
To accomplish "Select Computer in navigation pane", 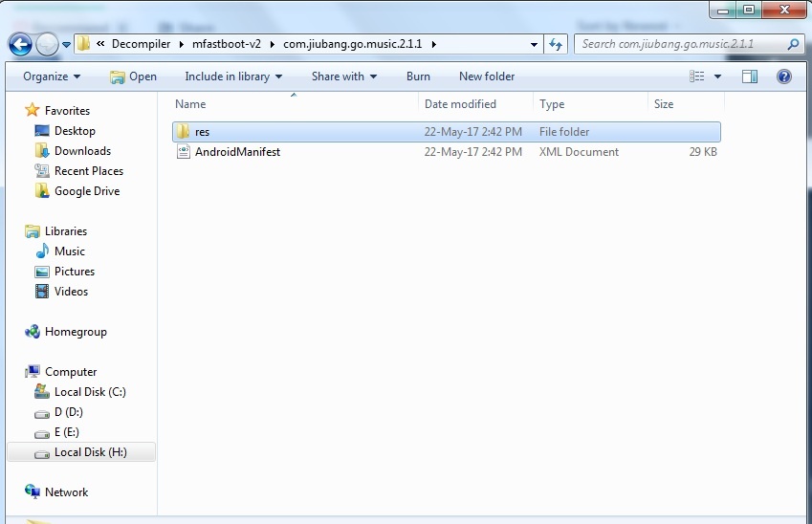I will tap(71, 372).
